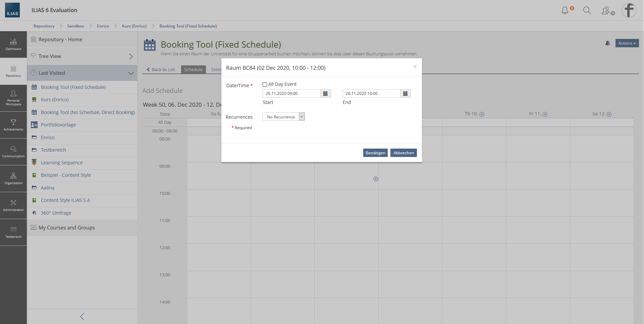The height and width of the screenshot is (324, 644).
Task: Confirm booking with Bestätigen button
Action: [375, 153]
